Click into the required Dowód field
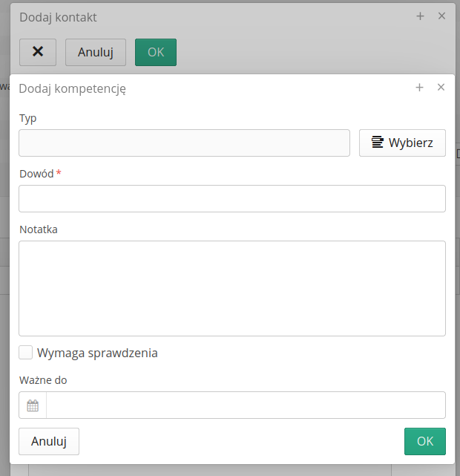Image resolution: width=460 pixels, height=476 pixels. coord(231,199)
